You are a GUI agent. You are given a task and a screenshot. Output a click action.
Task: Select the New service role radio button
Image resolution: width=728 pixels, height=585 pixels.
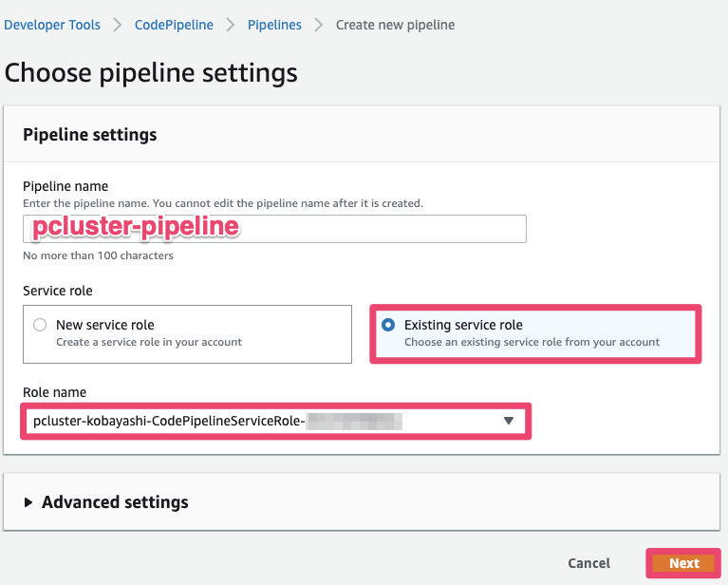click(x=40, y=325)
